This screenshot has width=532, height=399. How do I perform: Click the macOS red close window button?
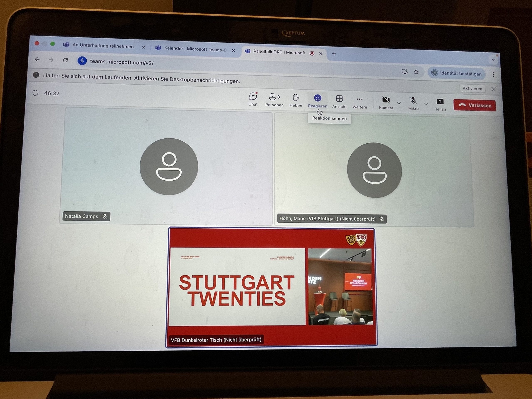(37, 43)
